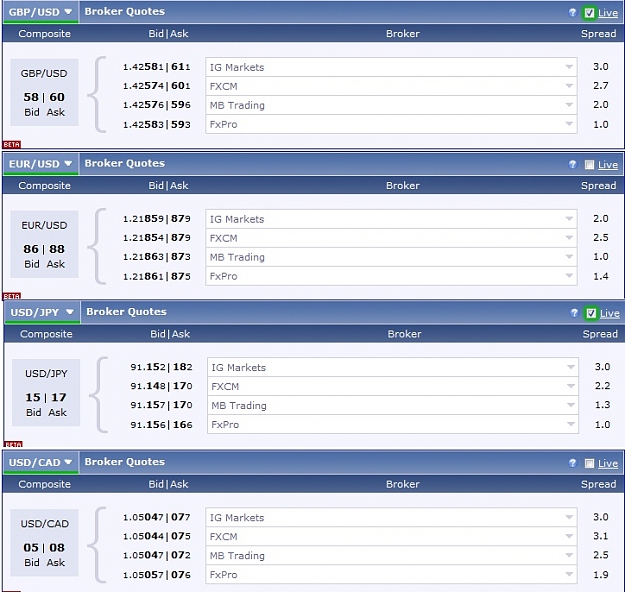
Task: Click the Live link in GBP/USD panel
Action: (608, 13)
